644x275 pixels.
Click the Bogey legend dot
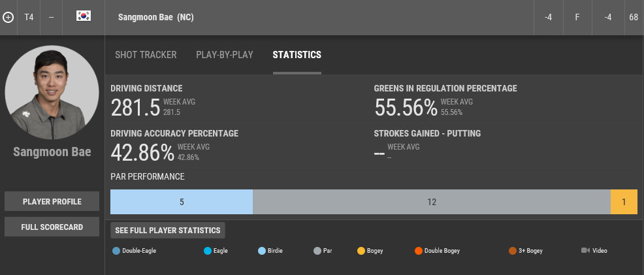click(361, 250)
